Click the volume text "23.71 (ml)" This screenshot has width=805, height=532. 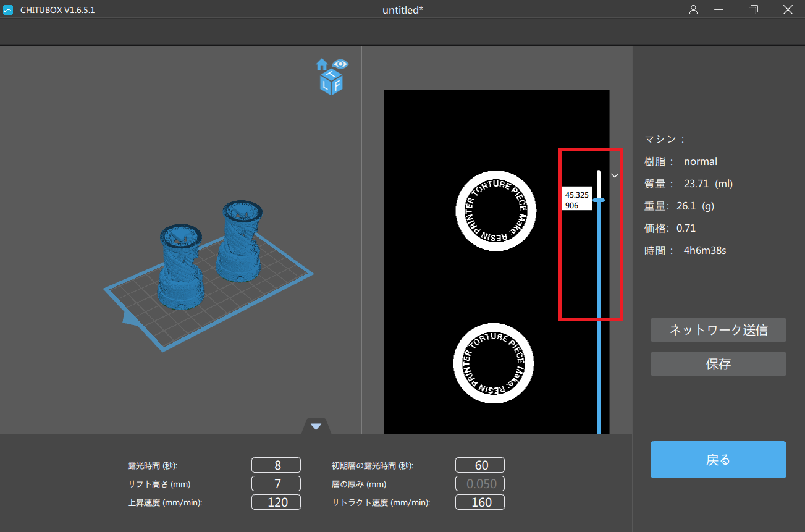click(708, 184)
